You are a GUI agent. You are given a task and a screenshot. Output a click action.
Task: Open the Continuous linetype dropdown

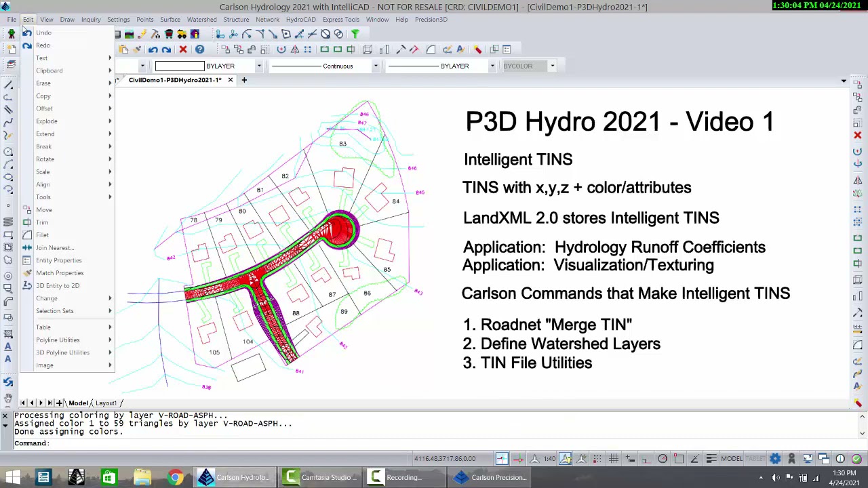[375, 66]
